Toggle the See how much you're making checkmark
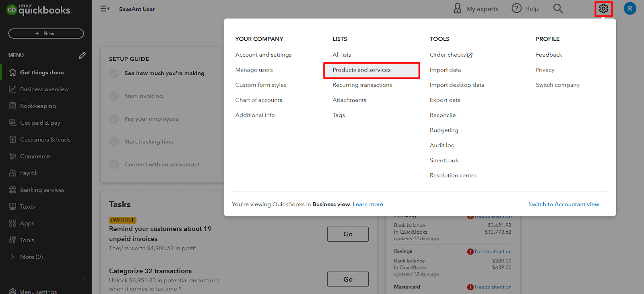This screenshot has height=294, width=644. (x=114, y=73)
